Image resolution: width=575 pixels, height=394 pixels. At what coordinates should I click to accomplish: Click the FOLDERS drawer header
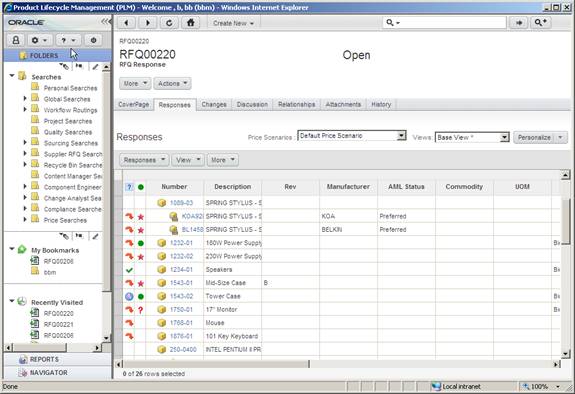click(x=58, y=55)
